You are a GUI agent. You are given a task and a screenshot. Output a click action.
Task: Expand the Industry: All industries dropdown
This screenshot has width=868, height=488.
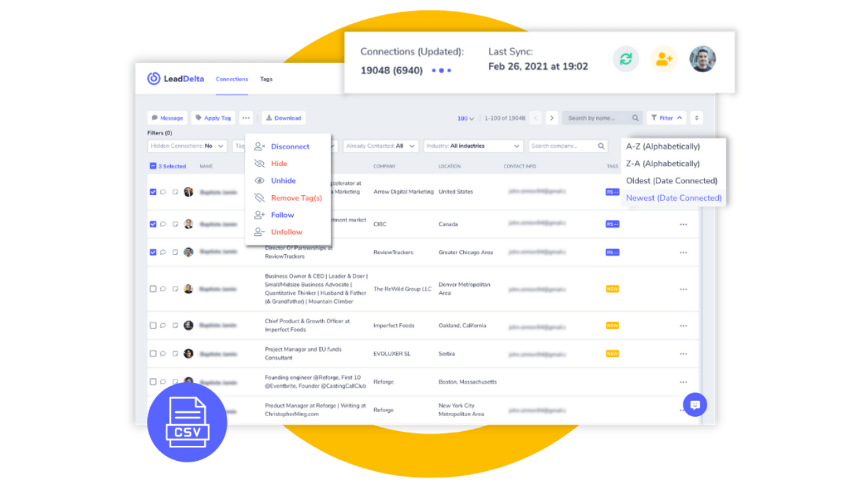pyautogui.click(x=473, y=146)
